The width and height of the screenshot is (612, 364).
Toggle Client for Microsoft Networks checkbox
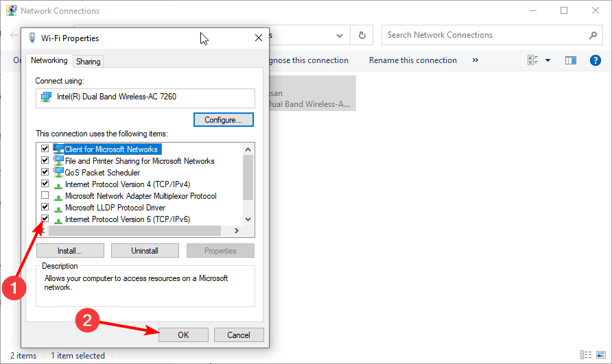coord(45,149)
